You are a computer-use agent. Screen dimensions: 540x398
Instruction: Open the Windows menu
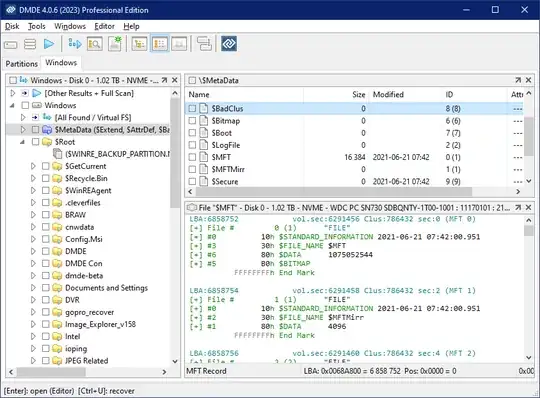(x=70, y=26)
